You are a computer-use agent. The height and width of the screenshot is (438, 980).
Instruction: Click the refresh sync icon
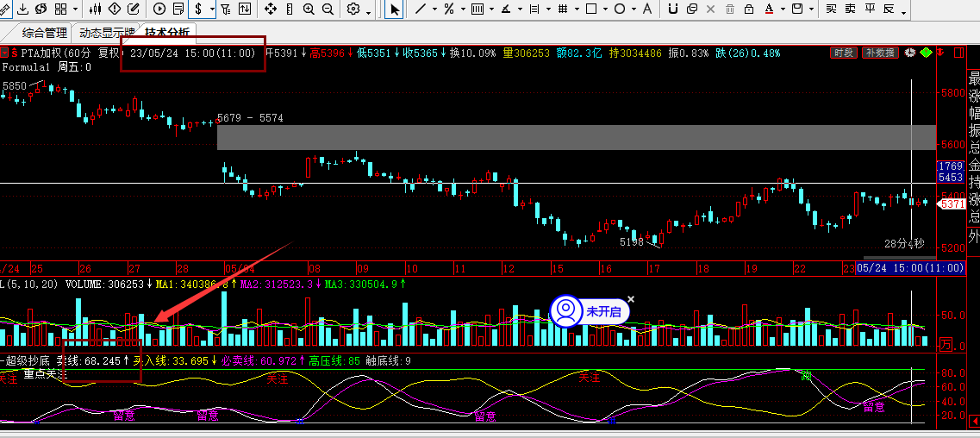[x=41, y=9]
